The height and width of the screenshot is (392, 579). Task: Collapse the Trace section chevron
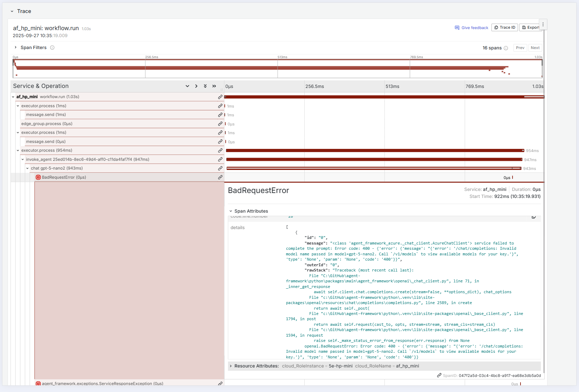tap(12, 11)
